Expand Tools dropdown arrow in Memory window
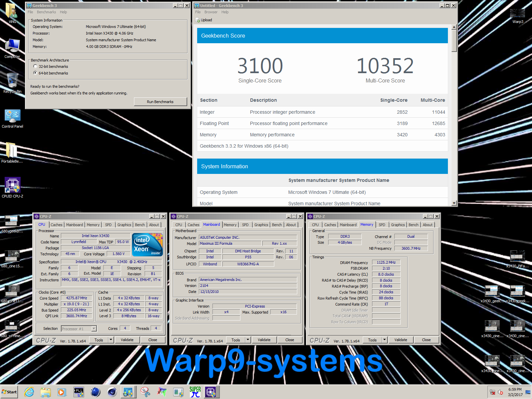Screen dimensions: 532x399 coord(384,340)
